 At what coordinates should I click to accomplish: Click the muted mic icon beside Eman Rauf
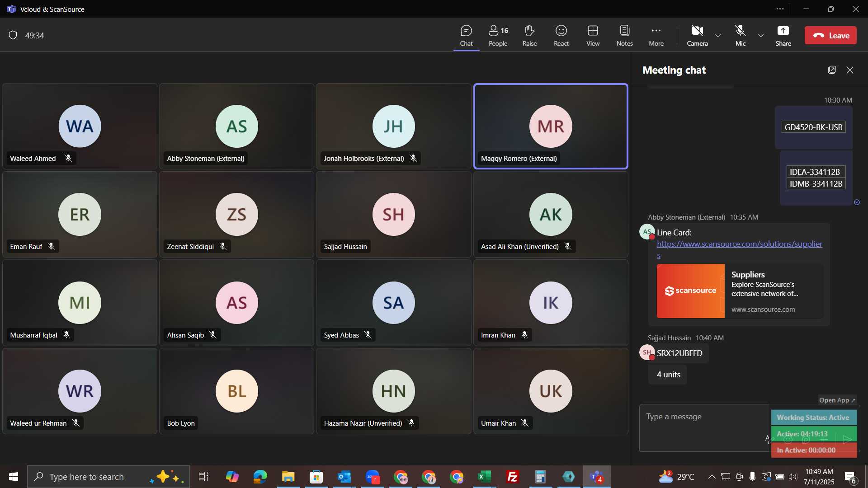coord(51,246)
